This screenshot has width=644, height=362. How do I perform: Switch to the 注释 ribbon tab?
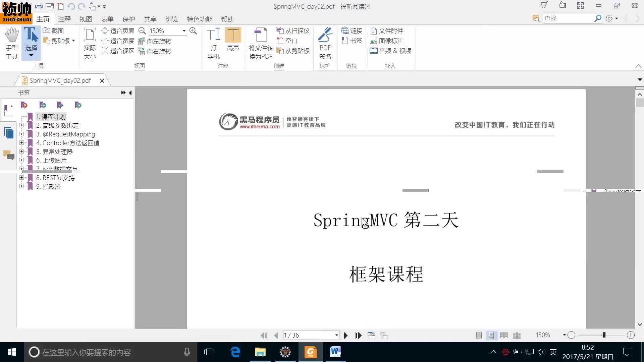click(x=64, y=19)
